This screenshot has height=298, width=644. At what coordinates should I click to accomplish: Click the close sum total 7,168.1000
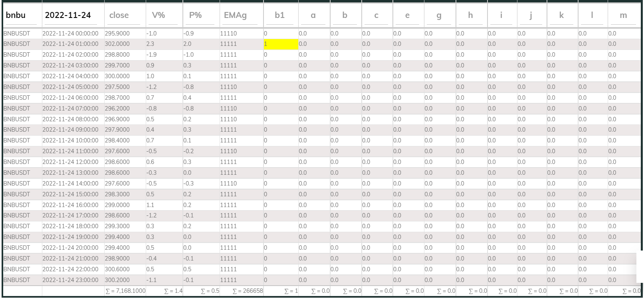click(125, 291)
